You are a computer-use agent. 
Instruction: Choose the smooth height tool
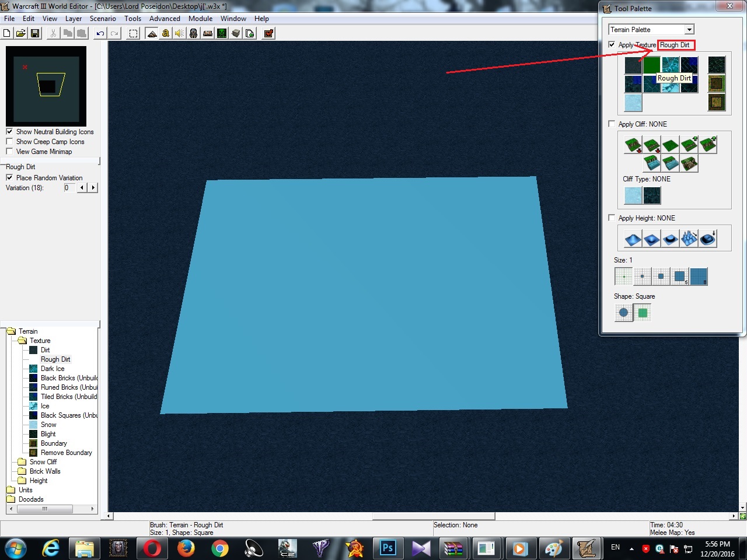707,238
